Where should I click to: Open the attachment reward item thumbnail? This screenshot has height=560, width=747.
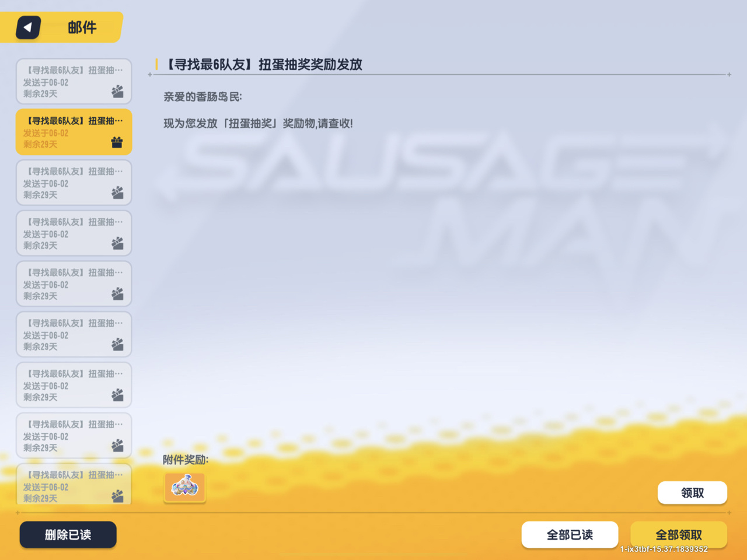click(x=184, y=487)
